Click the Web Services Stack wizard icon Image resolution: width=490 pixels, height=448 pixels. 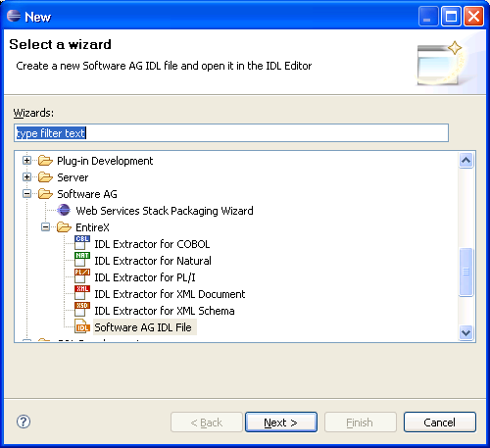click(x=64, y=210)
